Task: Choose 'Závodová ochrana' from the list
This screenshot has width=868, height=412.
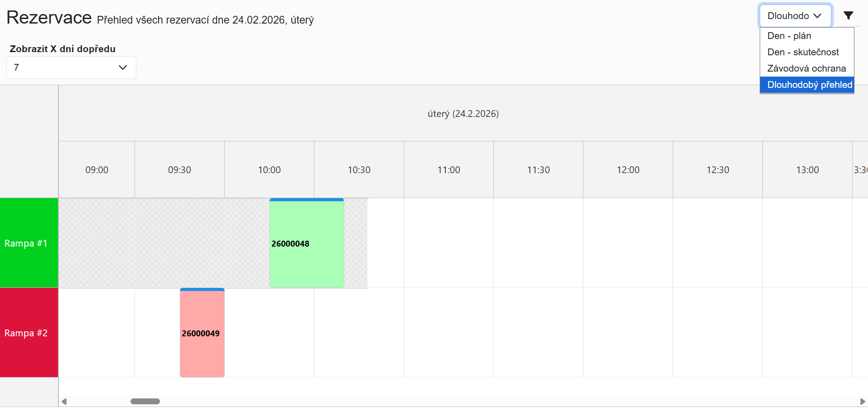Action: [x=806, y=68]
